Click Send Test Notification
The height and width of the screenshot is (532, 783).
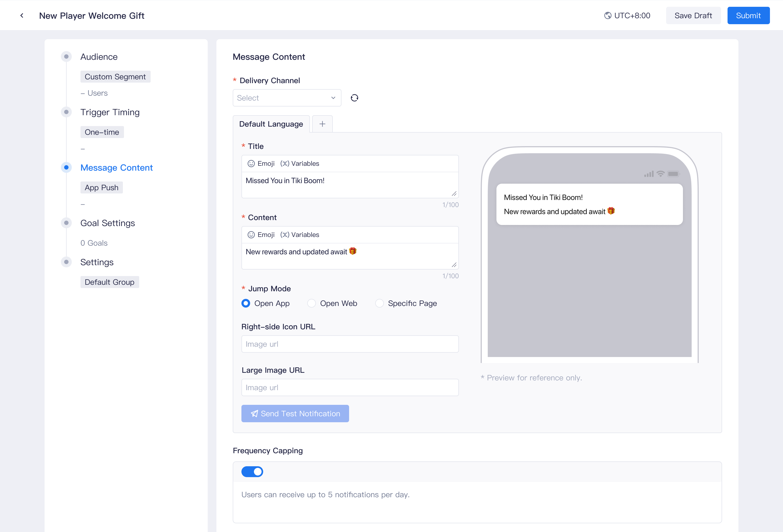[x=295, y=414]
